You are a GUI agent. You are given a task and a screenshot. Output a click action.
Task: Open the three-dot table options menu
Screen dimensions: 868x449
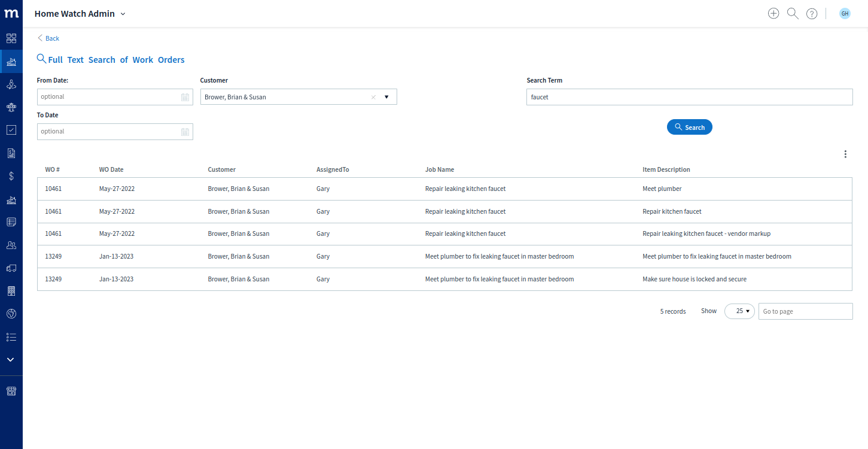[845, 154]
